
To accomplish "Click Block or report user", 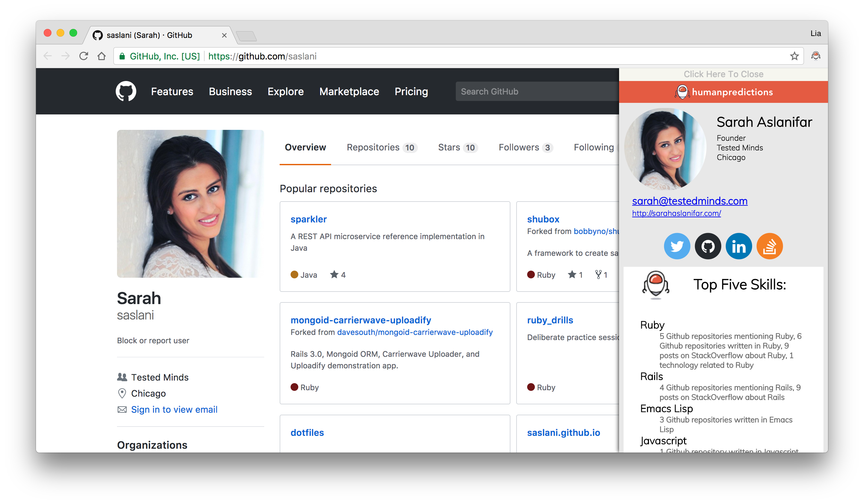I will (x=153, y=340).
